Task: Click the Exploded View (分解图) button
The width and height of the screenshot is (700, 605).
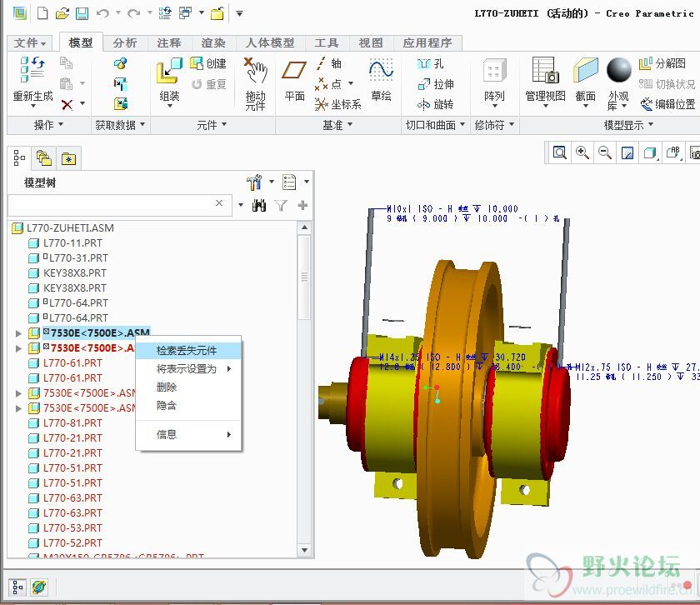Action: 662,63
